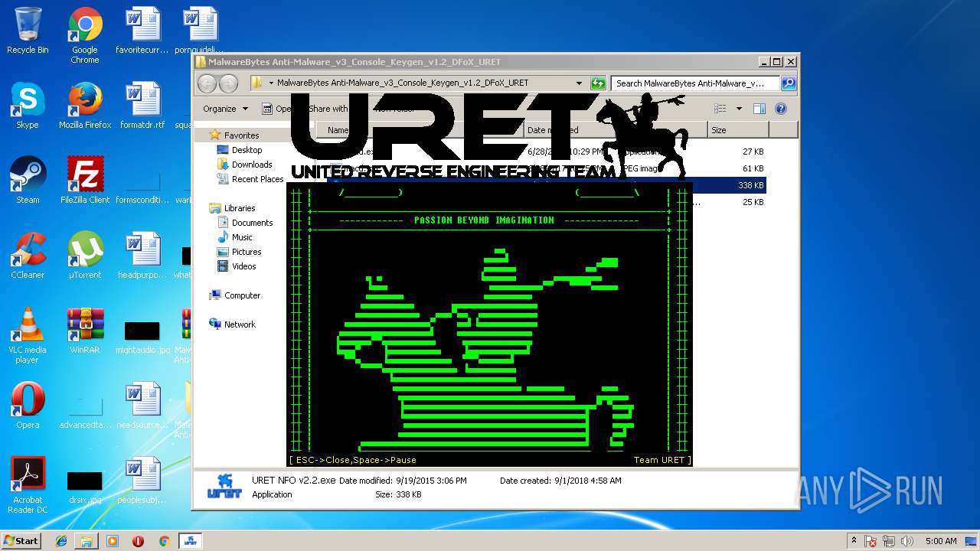Open the Share with menu

pos(328,109)
